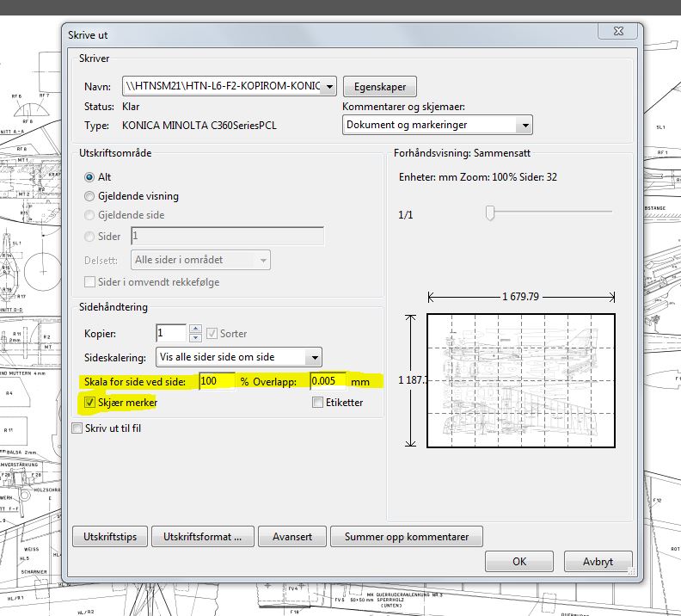This screenshot has width=681, height=616.
Task: Uncheck the Skjær merker checkbox
Action: (x=89, y=402)
